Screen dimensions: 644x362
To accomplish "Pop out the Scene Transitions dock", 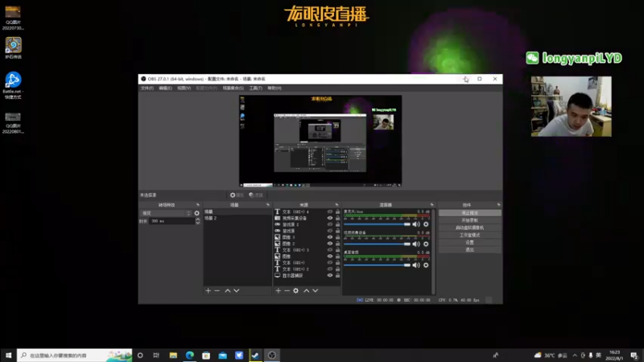I will pos(198,204).
